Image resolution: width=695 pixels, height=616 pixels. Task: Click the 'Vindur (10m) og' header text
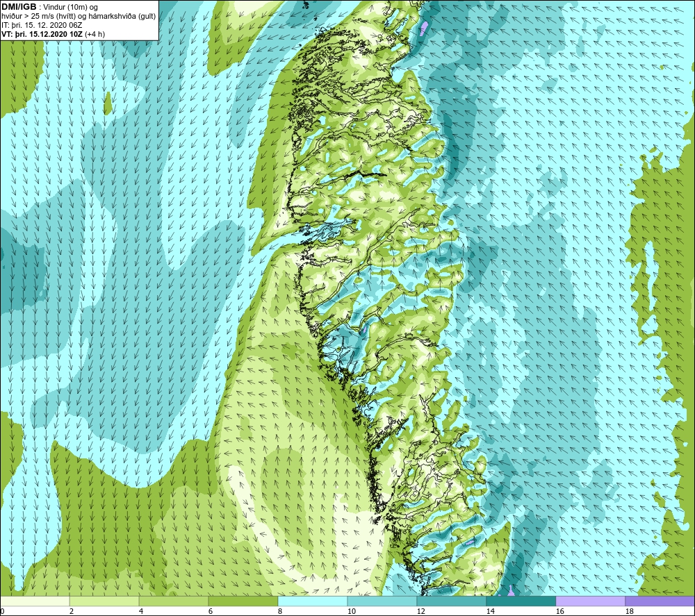(x=72, y=8)
